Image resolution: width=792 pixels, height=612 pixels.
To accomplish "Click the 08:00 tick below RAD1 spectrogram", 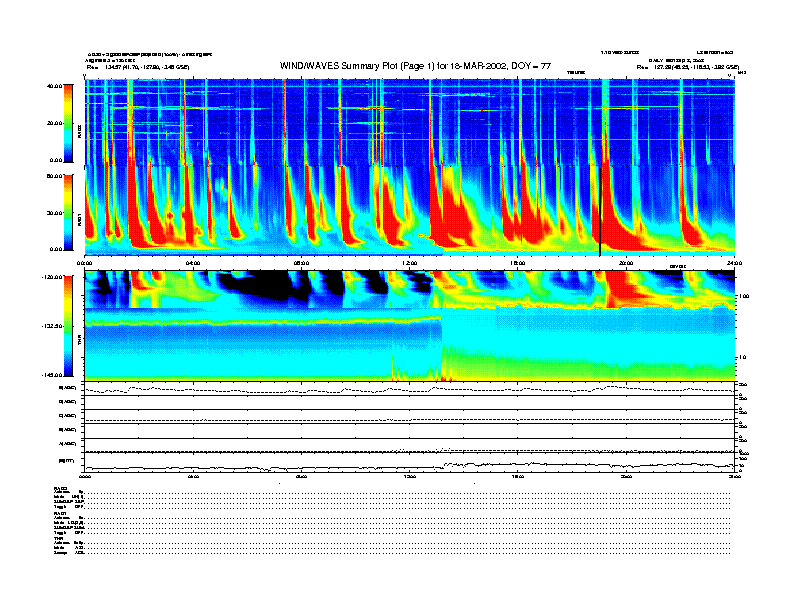I will click(301, 263).
